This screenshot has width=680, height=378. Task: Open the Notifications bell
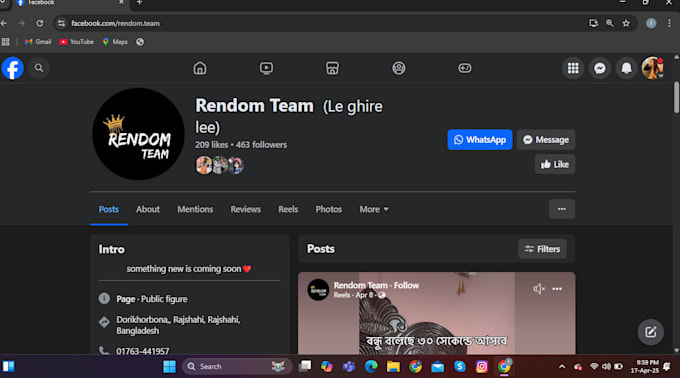pyautogui.click(x=626, y=68)
